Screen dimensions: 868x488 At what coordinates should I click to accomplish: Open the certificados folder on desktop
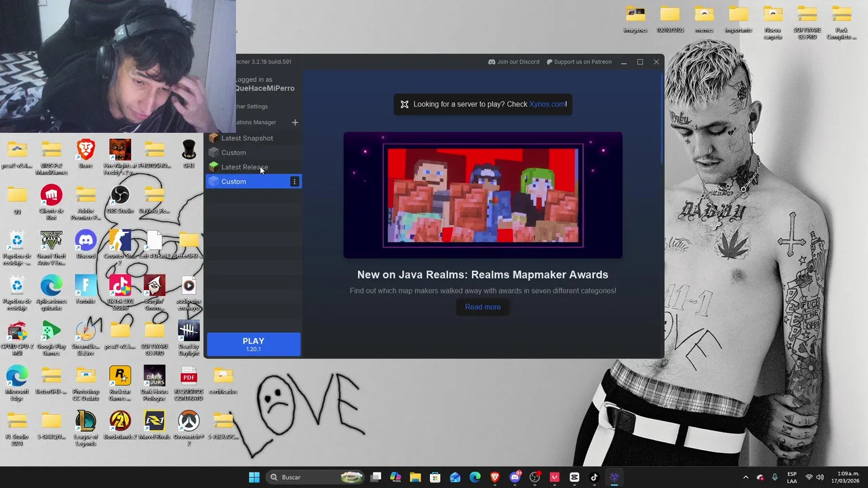pos(223,380)
